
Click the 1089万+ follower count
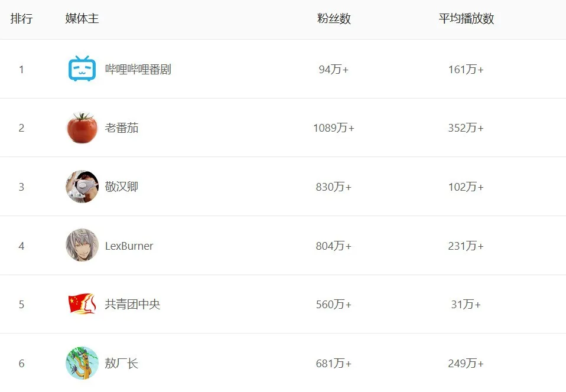(x=334, y=128)
